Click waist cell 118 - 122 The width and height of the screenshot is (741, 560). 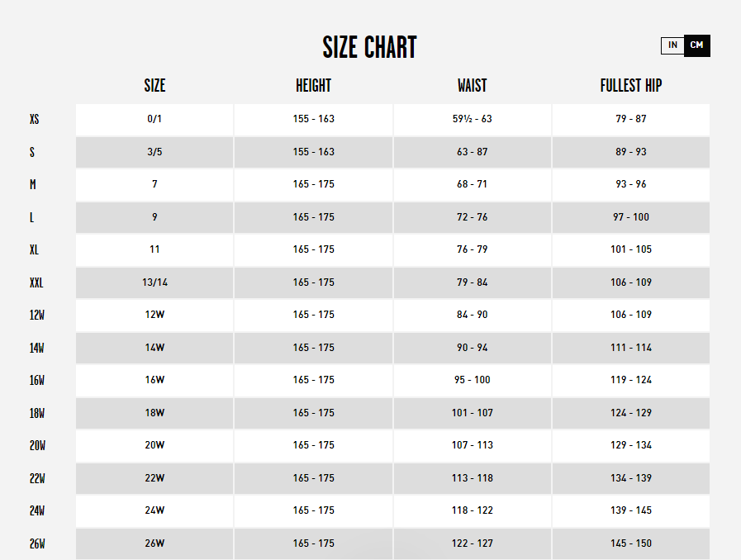[x=472, y=510]
